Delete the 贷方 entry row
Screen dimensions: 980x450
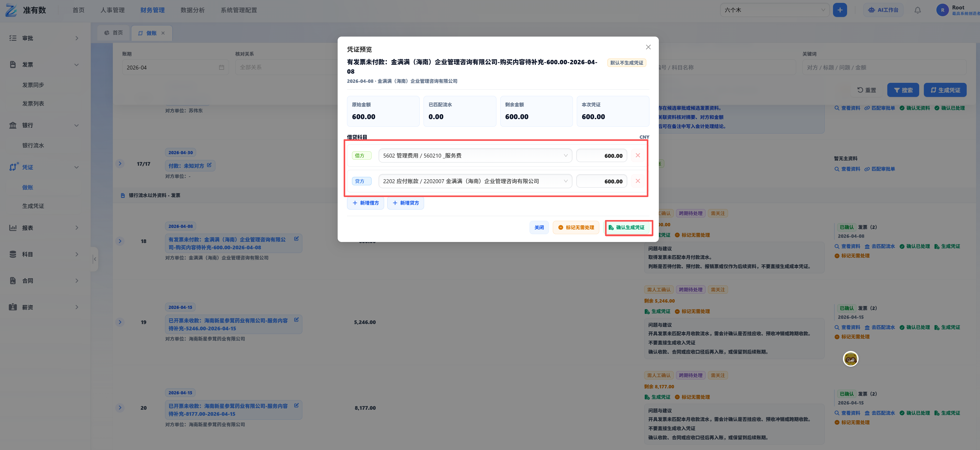638,181
